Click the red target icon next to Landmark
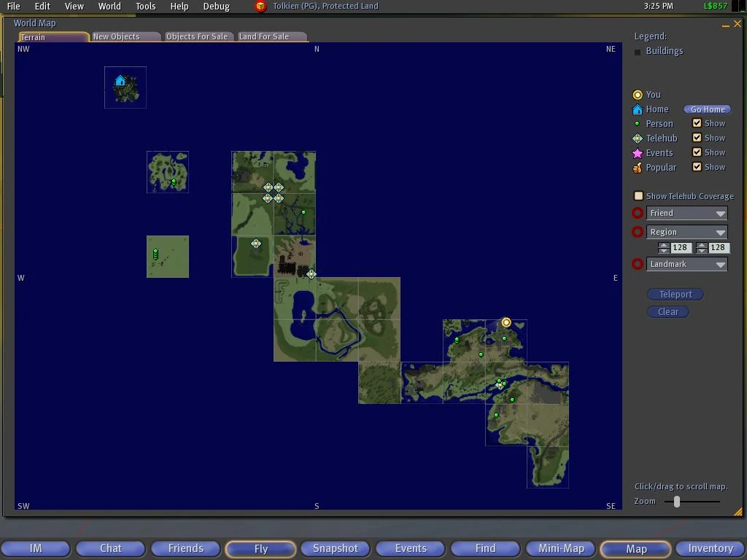The image size is (747, 560). [x=638, y=264]
